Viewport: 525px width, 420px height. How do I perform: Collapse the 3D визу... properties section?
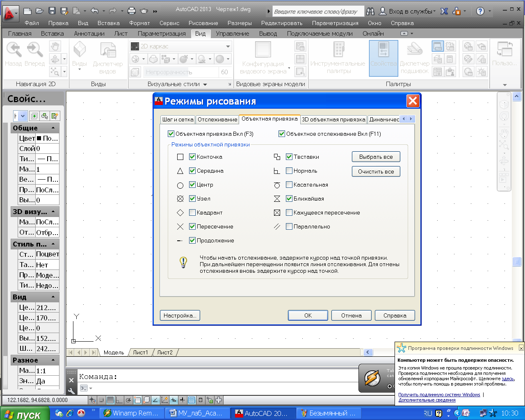click(53, 212)
